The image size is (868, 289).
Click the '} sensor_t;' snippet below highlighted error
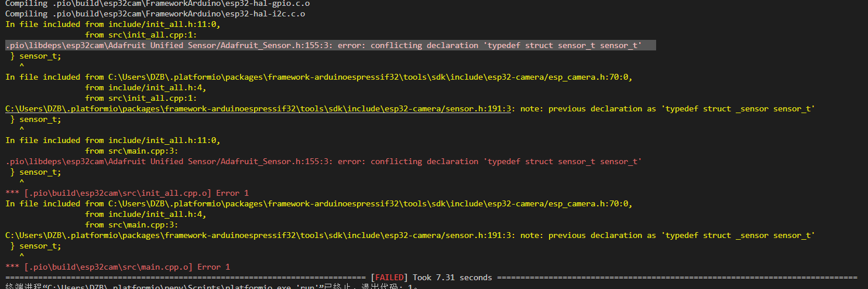tap(35, 56)
